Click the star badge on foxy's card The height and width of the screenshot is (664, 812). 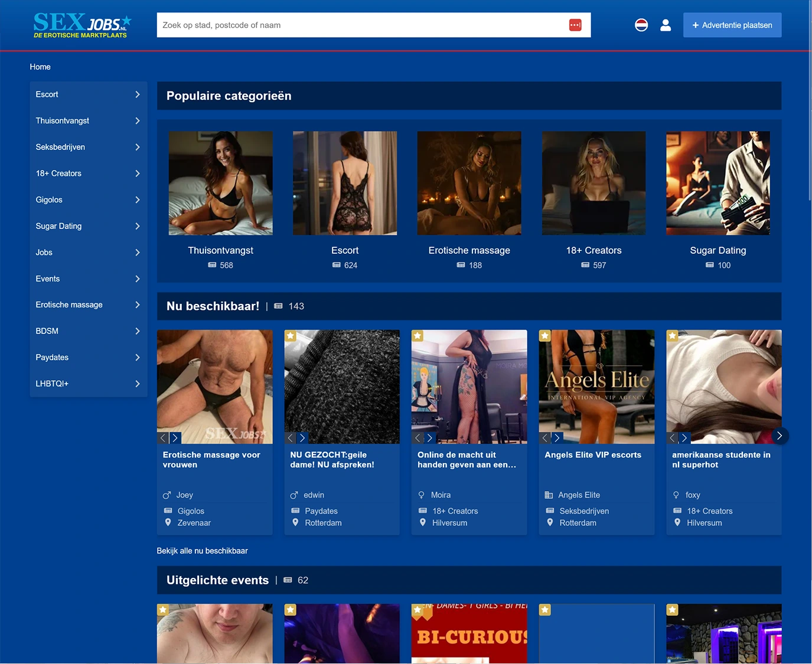[672, 336]
